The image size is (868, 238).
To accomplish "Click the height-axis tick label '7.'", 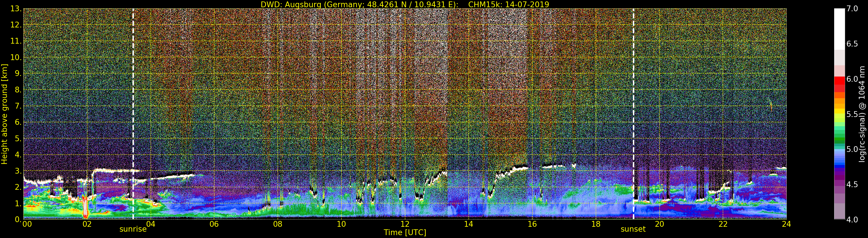I will click(19, 106).
